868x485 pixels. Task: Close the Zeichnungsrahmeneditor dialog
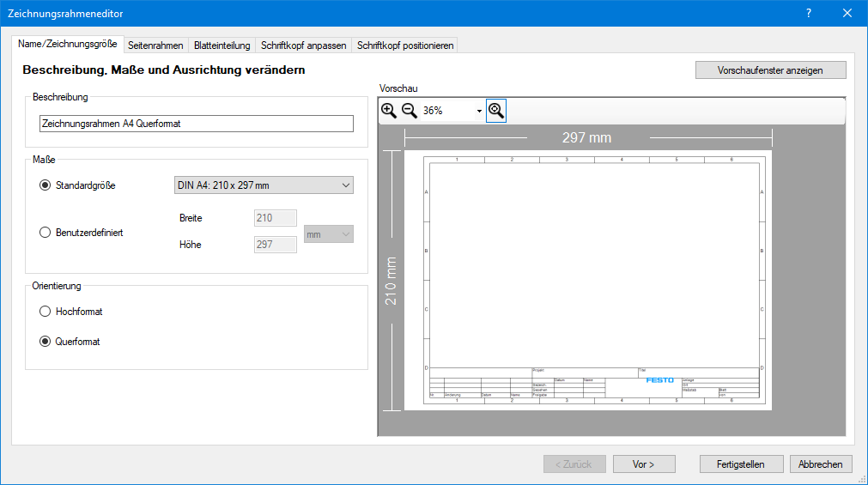(847, 13)
